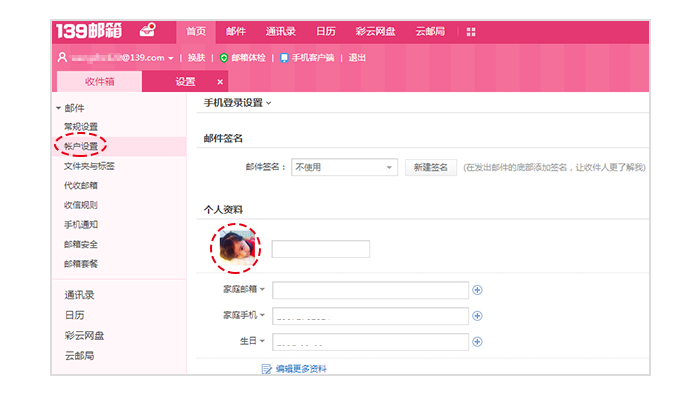Click the 139邮箱 logo
The height and width of the screenshot is (395, 700).
(89, 31)
